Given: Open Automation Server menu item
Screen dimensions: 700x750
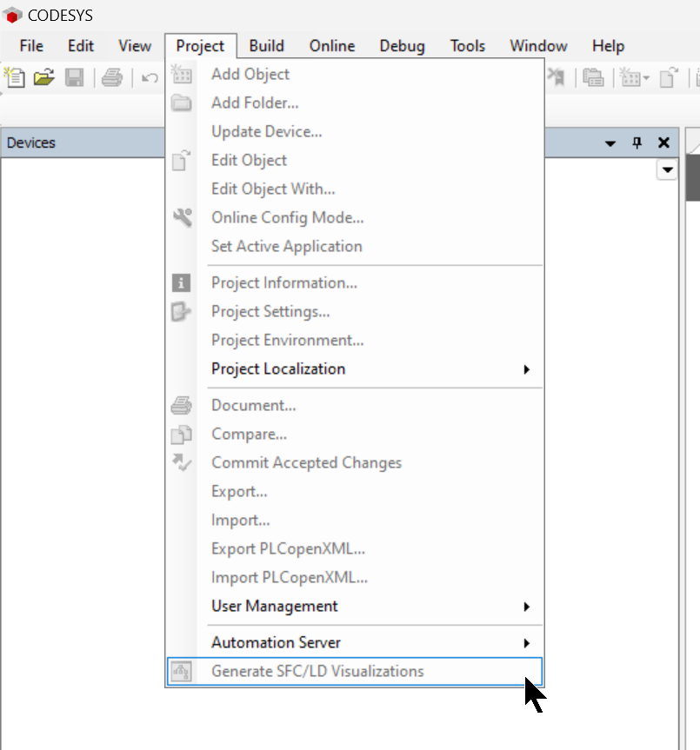Looking at the screenshot, I should click(x=355, y=642).
